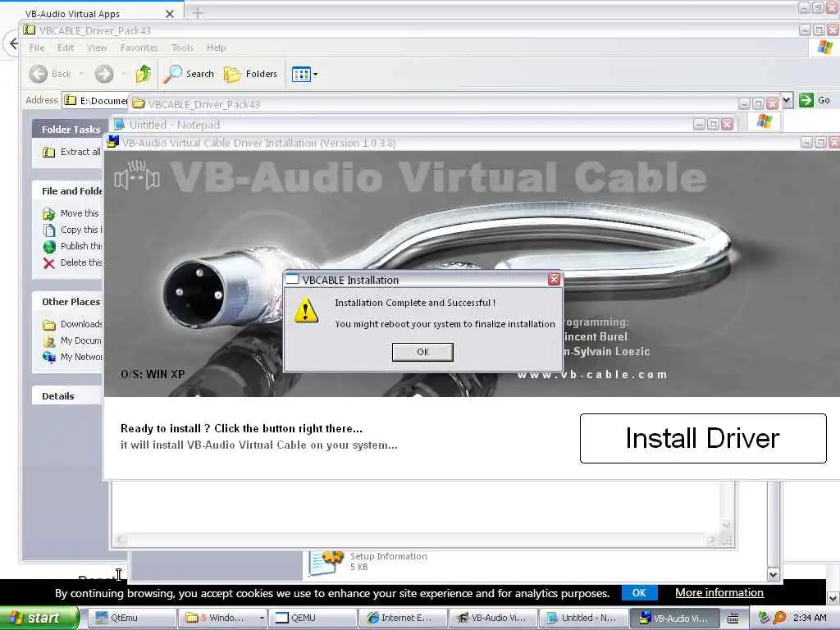Expand the Address bar dropdown arrow

coord(787,99)
